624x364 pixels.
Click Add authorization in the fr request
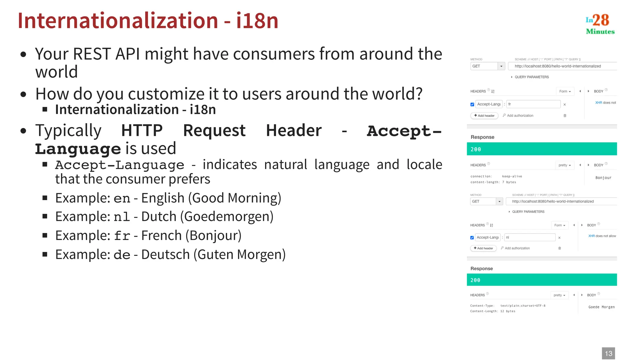click(518, 116)
